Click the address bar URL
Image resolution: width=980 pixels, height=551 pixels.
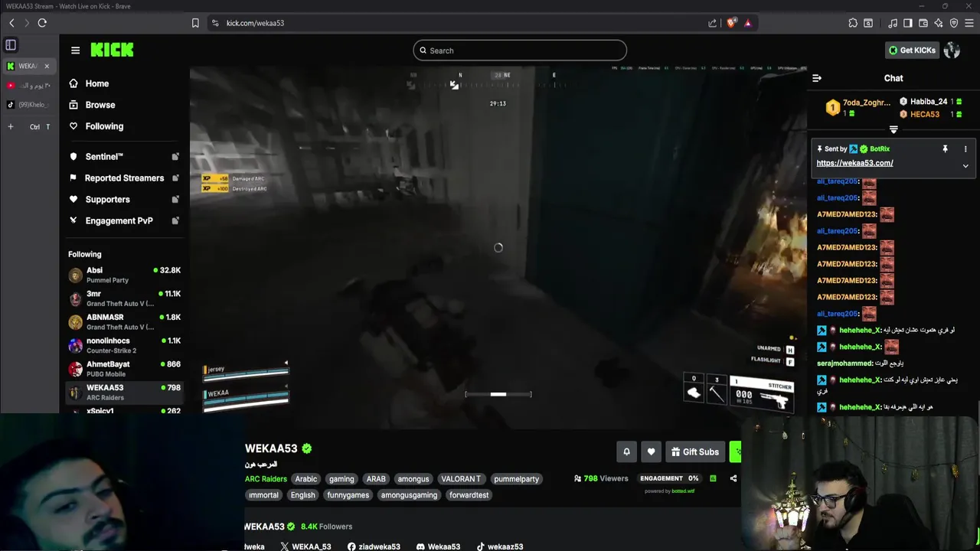tap(255, 23)
